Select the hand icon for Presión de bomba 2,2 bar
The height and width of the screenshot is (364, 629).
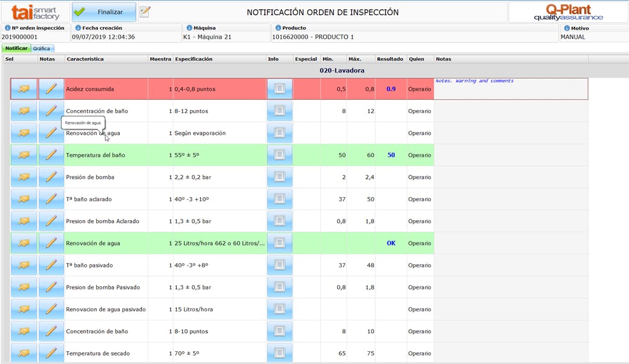pyautogui.click(x=24, y=177)
